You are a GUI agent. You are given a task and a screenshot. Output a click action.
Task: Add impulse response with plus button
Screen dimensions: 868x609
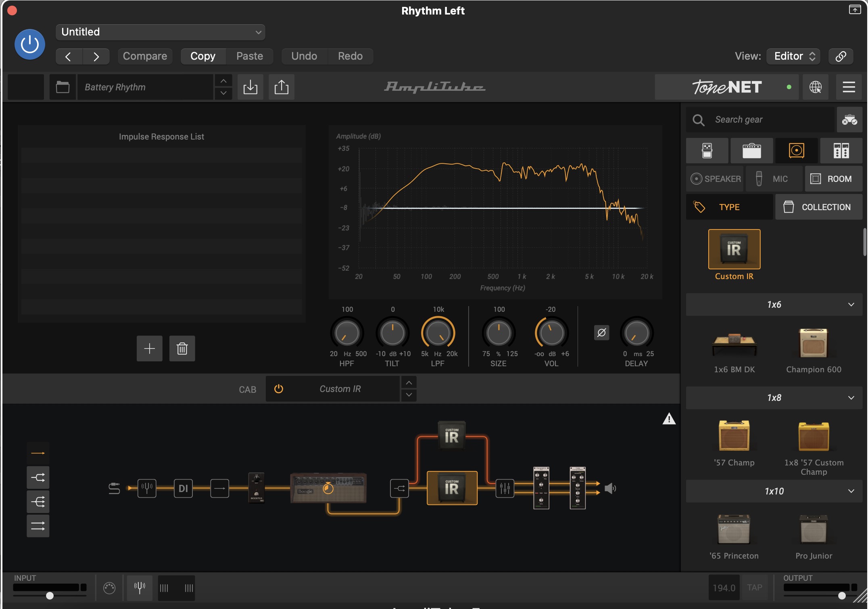(149, 348)
